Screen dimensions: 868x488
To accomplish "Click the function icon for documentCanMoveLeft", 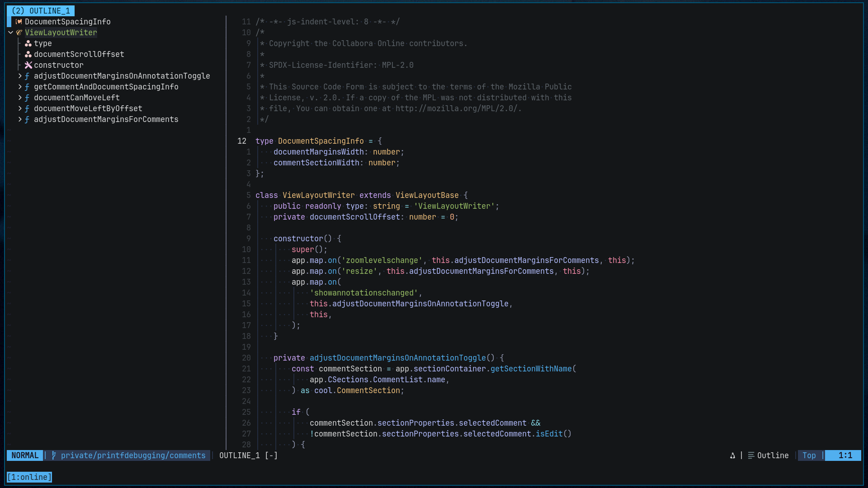I will click(x=27, y=98).
